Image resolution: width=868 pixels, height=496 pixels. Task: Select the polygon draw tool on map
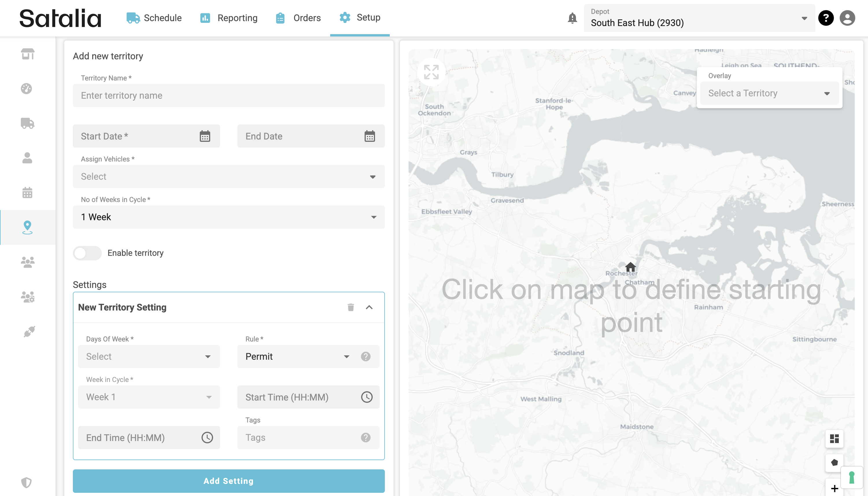tap(834, 463)
